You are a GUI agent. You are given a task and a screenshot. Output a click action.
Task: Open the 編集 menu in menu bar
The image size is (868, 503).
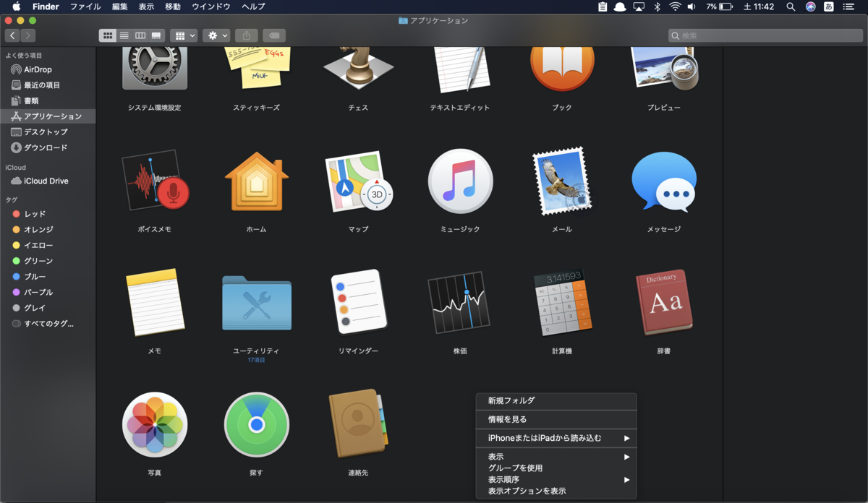coord(120,7)
